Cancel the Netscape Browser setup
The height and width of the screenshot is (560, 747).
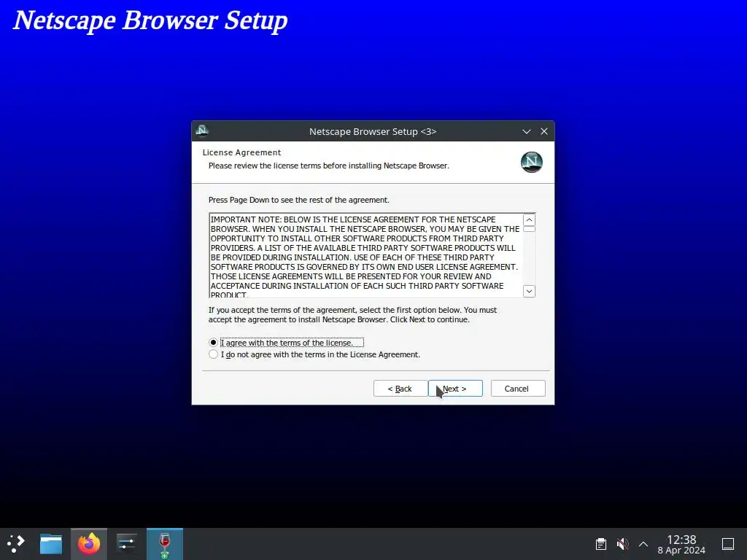point(518,389)
